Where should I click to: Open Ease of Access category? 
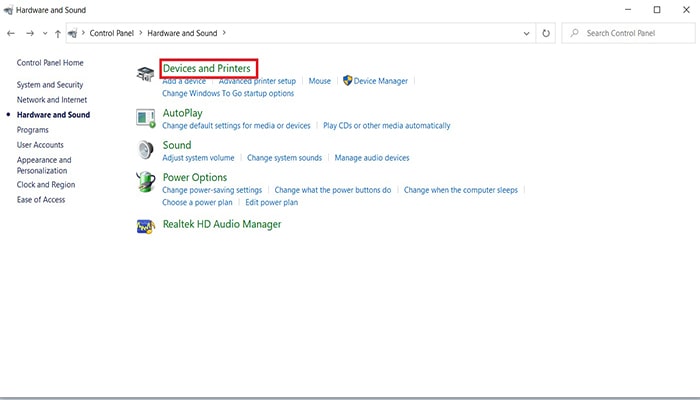(x=41, y=200)
